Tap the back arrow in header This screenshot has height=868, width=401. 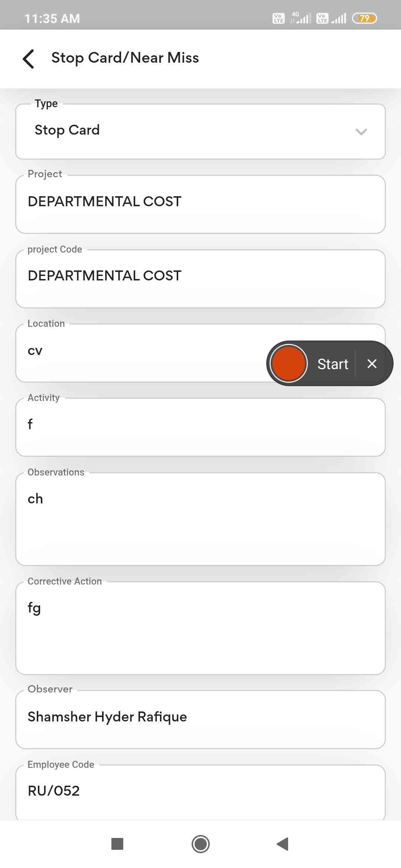click(x=29, y=59)
